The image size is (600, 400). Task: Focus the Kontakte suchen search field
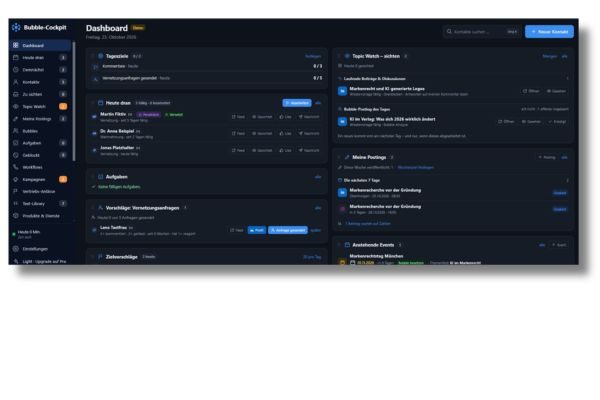(482, 32)
